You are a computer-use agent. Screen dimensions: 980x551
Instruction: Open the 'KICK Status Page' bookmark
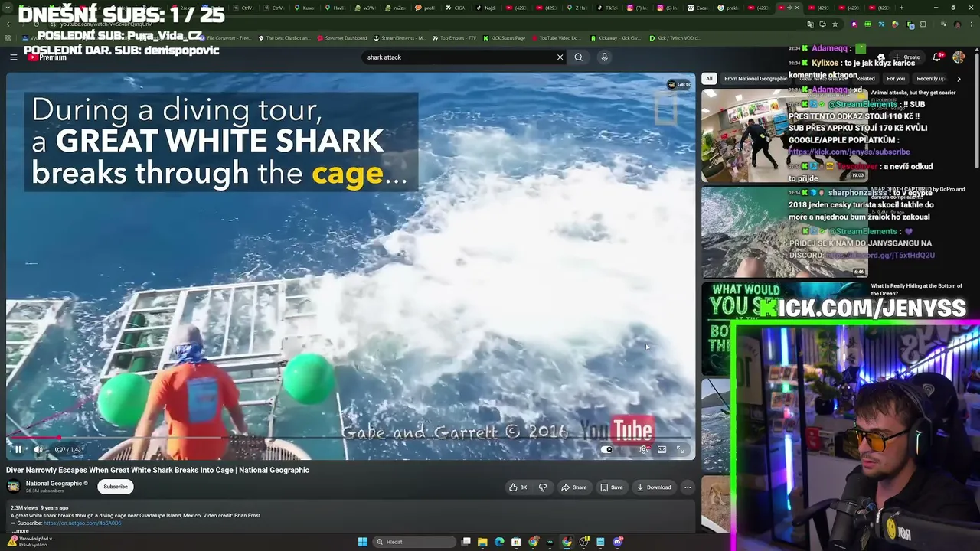(504, 37)
